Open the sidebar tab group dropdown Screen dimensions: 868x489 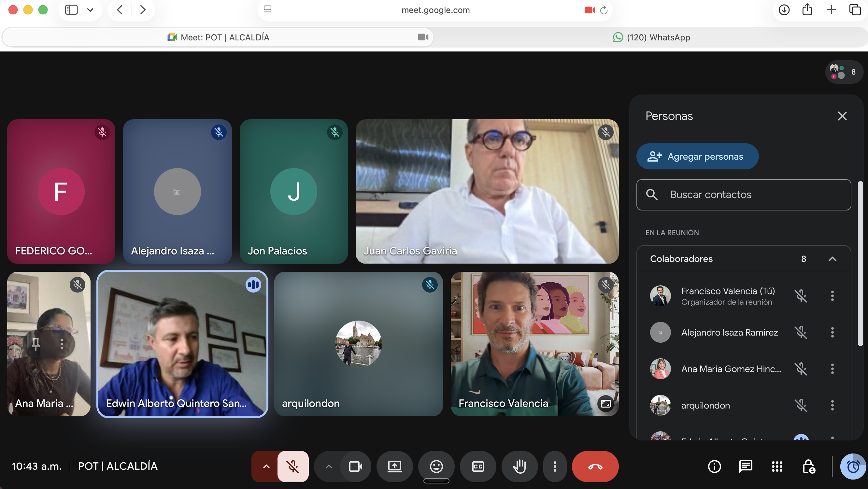[90, 10]
